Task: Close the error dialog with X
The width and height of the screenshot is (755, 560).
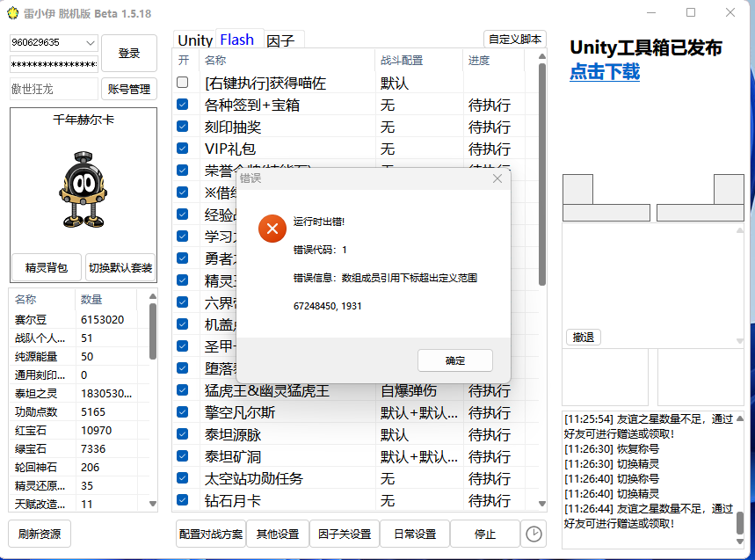Action: [x=497, y=178]
